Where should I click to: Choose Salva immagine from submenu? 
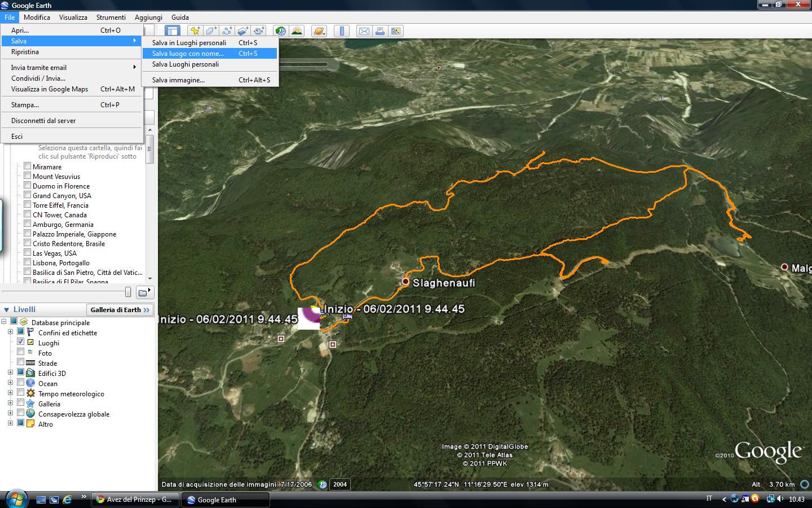pyautogui.click(x=209, y=80)
